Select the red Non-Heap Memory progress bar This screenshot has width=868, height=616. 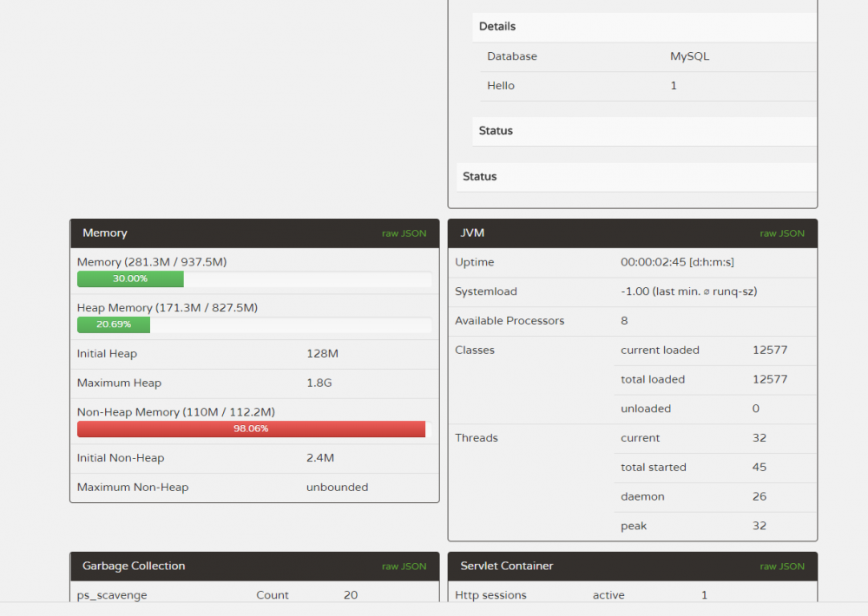[251, 428]
